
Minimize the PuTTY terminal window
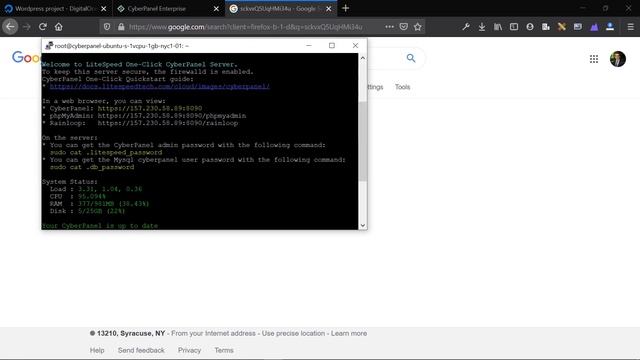coord(309,46)
